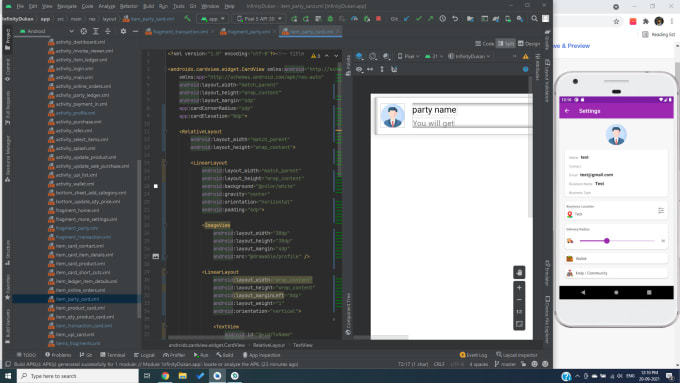680x383 pixels.
Task: Open the Layout Inspector
Action: tap(517, 355)
